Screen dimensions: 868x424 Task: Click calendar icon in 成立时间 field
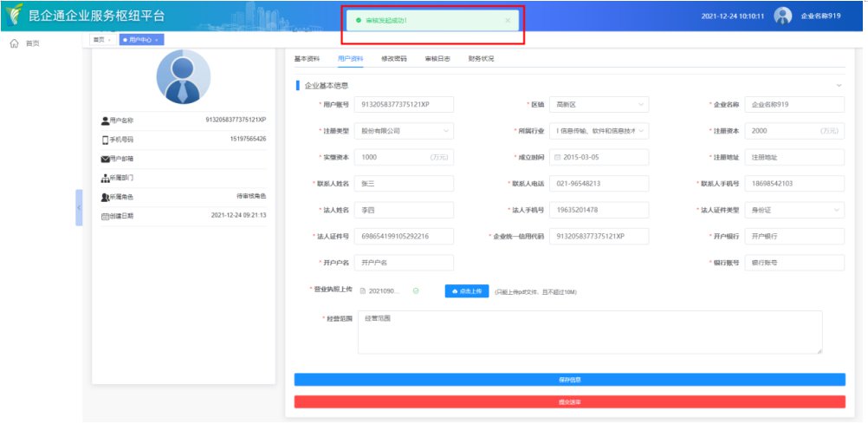coord(558,157)
